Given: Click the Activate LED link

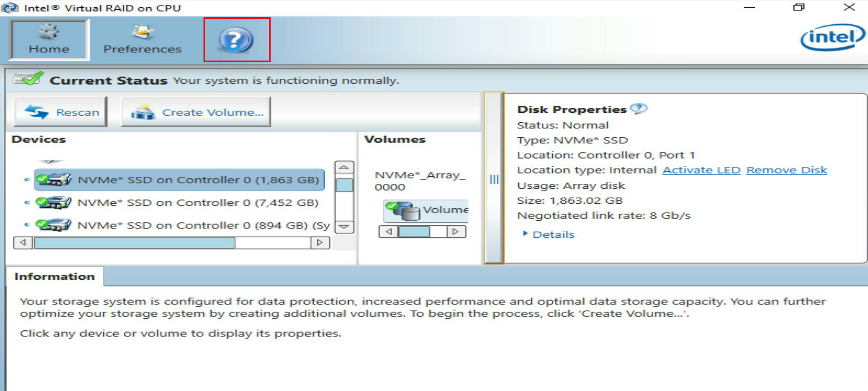Looking at the screenshot, I should click(701, 170).
